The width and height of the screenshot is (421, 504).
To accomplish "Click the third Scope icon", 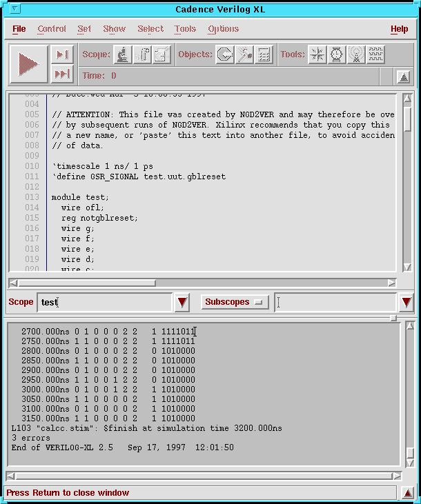I will [x=161, y=54].
